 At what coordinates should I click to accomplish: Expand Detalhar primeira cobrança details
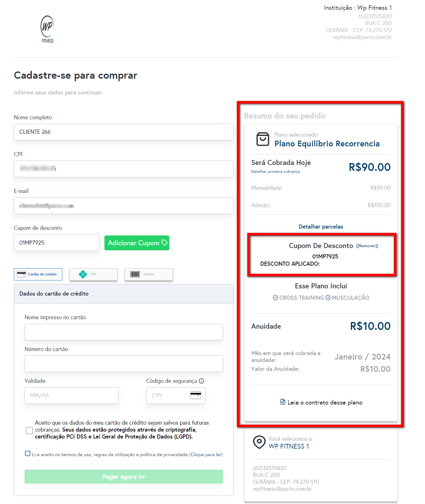275,172
